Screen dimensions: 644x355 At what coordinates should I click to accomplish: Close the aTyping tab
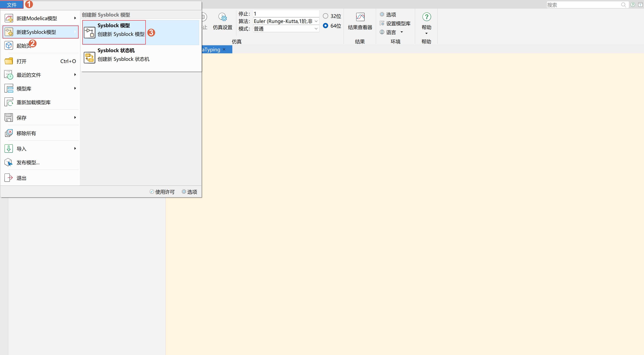(224, 49)
